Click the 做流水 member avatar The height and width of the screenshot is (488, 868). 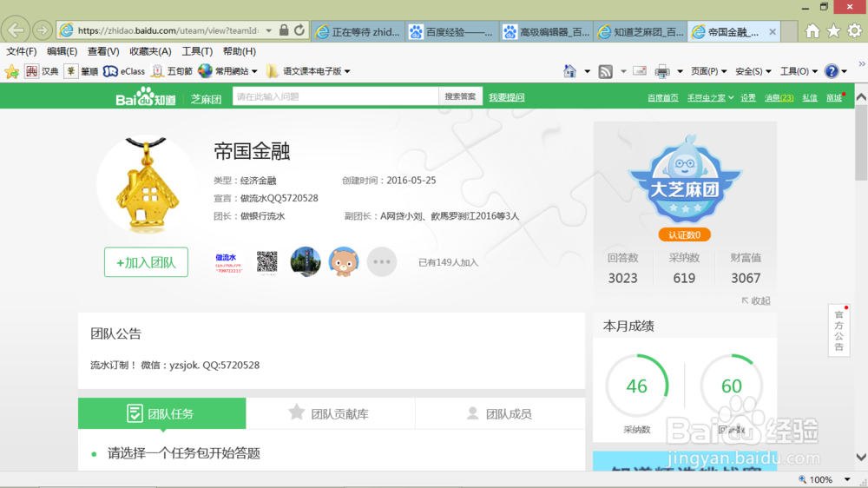coord(228,262)
